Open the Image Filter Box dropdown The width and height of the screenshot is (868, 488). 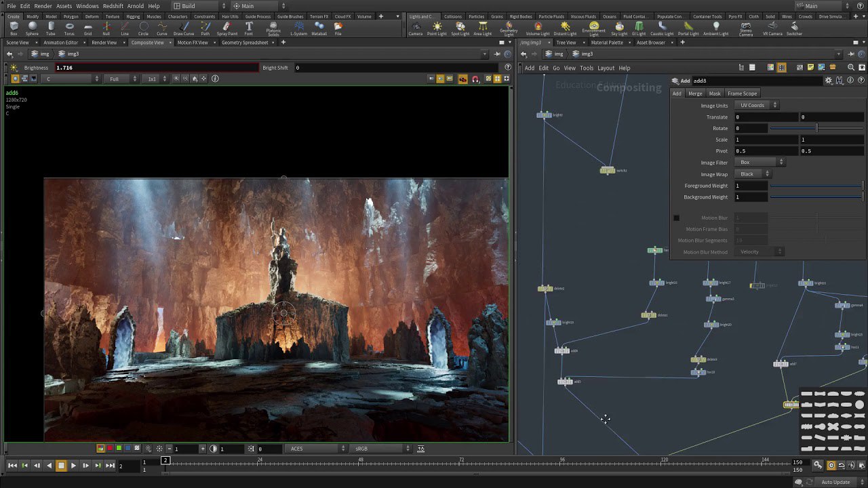pyautogui.click(x=759, y=162)
